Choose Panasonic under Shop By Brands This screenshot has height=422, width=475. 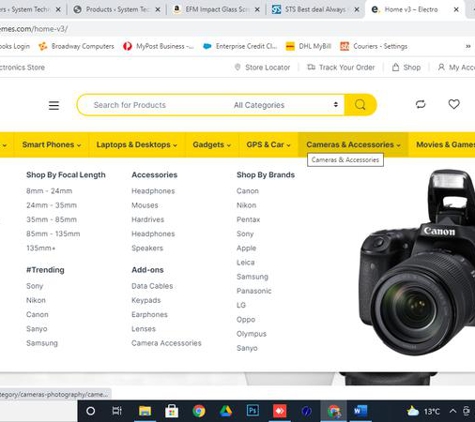[x=254, y=291]
